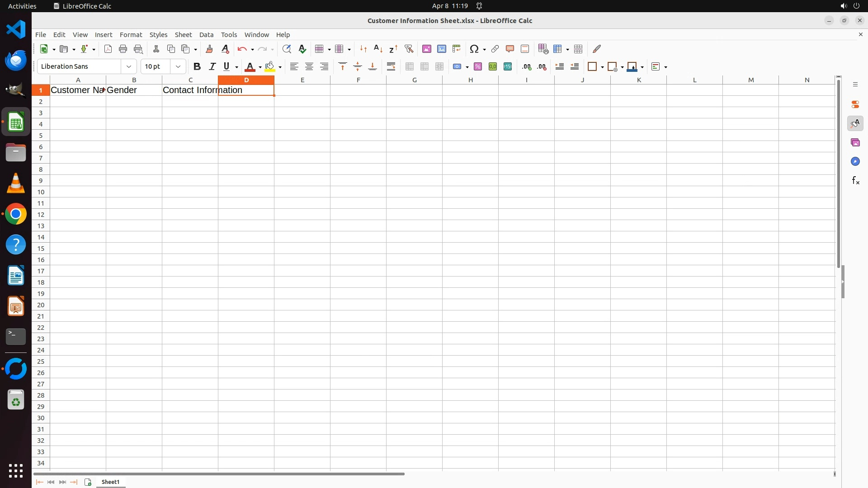Expand the font name dropdown
The height and width of the screenshot is (488, 868).
(x=129, y=67)
